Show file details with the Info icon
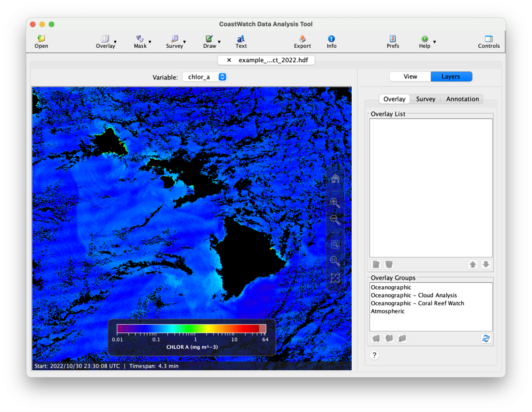This screenshot has width=532, height=412. [332, 41]
